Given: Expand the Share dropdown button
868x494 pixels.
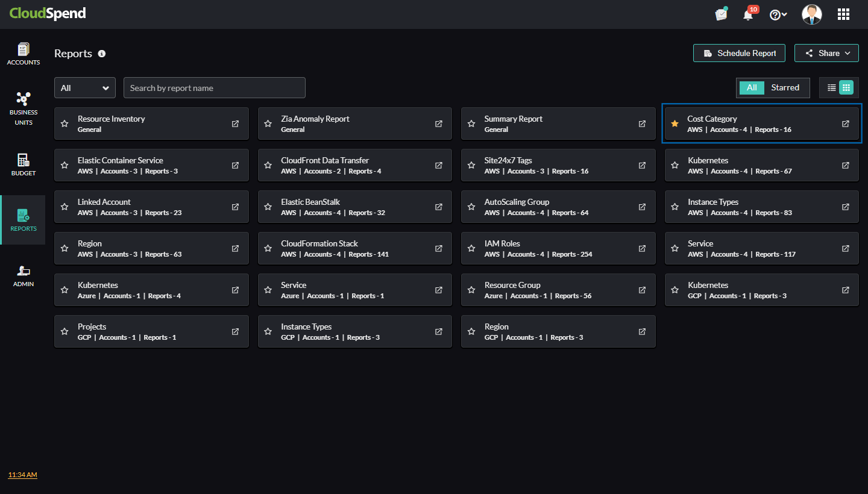Looking at the screenshot, I should click(x=826, y=53).
